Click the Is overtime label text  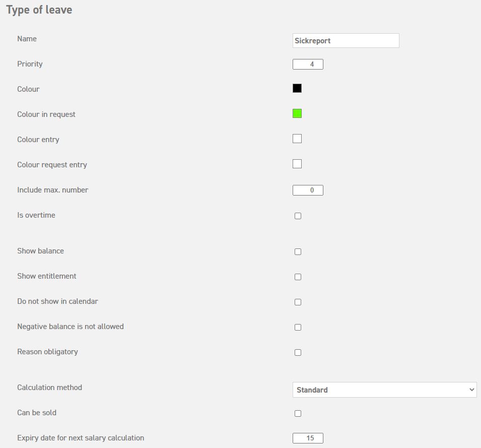[x=36, y=215]
